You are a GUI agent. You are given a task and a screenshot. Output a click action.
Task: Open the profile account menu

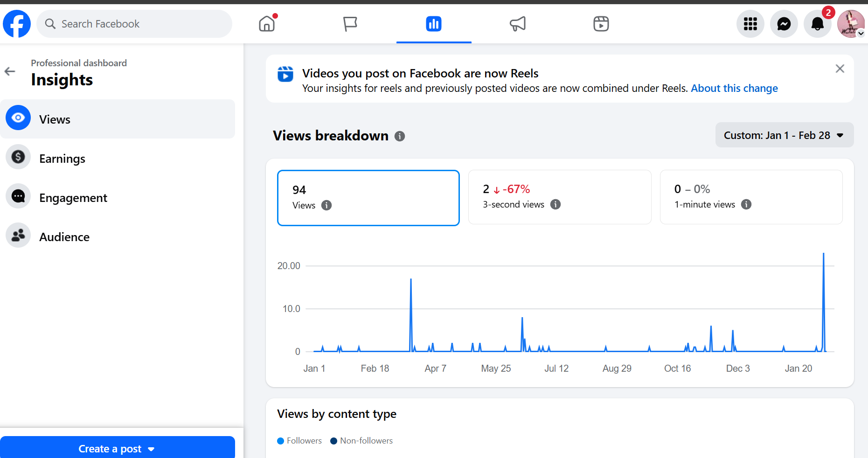click(851, 24)
